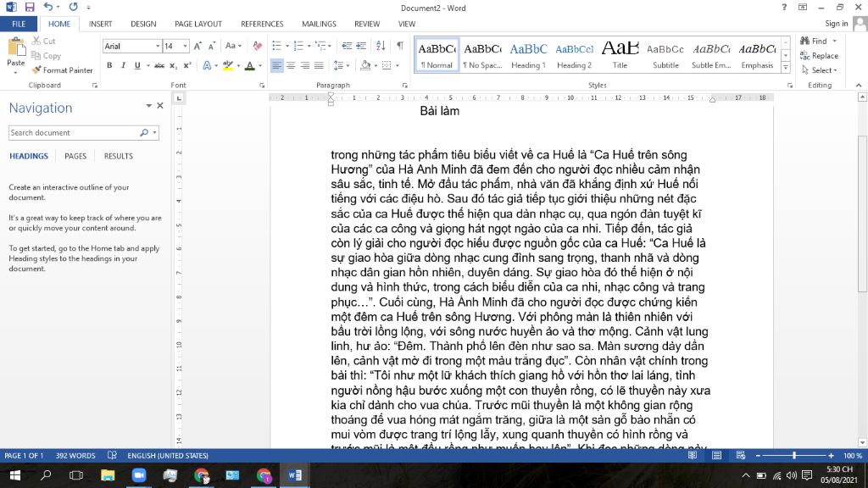Image resolution: width=868 pixels, height=488 pixels.
Task: Open Word Help question mark
Action: coord(784,7)
